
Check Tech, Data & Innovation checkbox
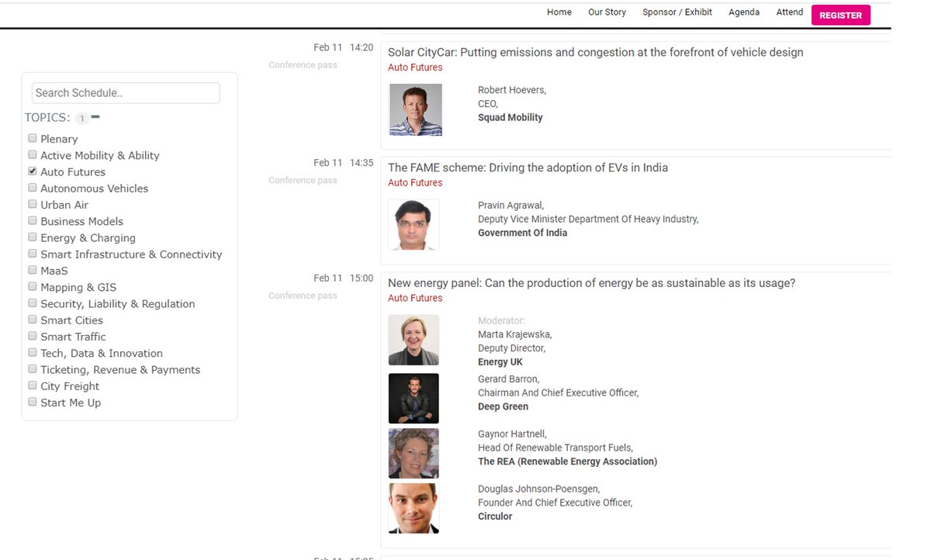coord(33,352)
